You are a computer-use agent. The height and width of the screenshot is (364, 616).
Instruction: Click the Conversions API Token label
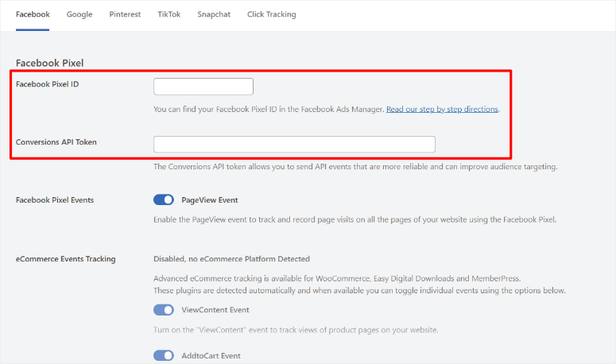pos(56,142)
